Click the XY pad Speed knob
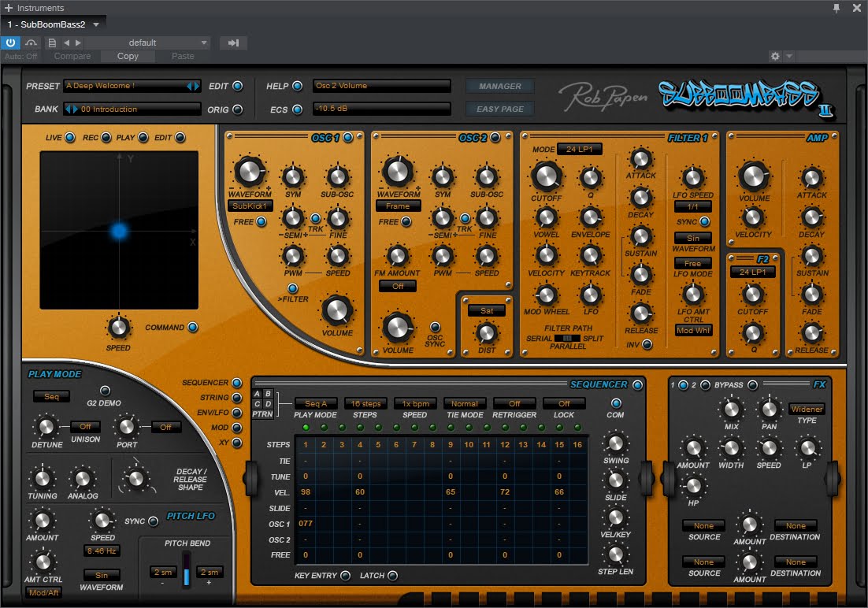This screenshot has height=608, width=868. point(118,328)
